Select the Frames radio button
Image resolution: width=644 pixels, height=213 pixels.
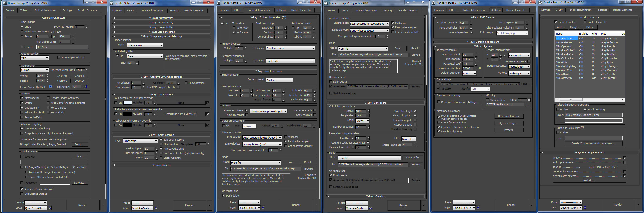coord(22,47)
